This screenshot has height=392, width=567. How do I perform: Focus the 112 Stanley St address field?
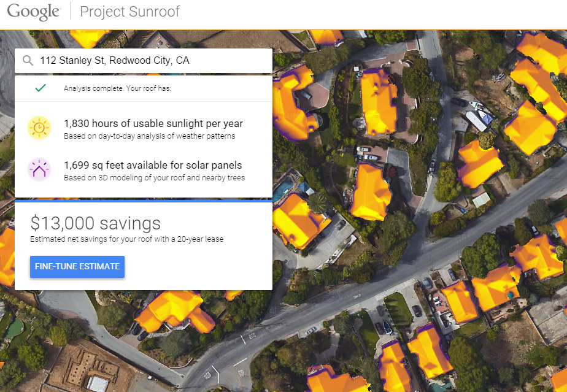pos(147,61)
